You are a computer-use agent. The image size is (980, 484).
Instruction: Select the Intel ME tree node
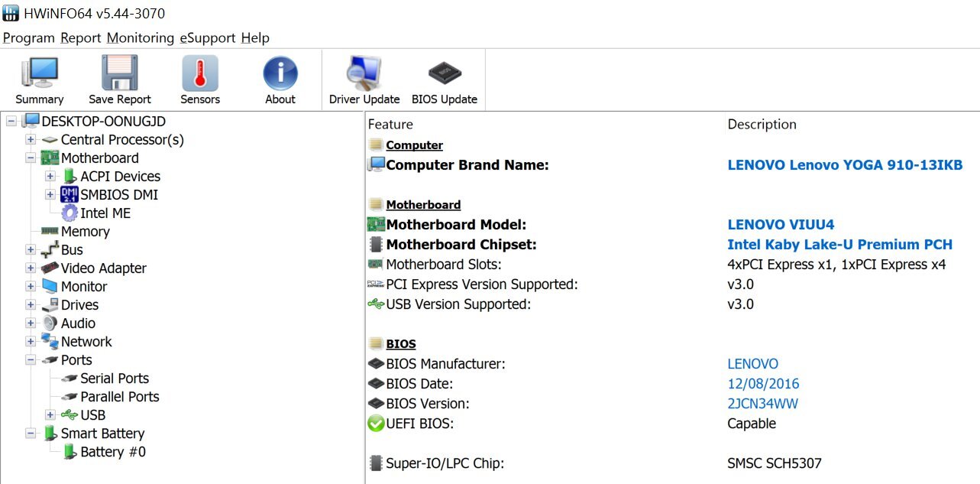(105, 213)
